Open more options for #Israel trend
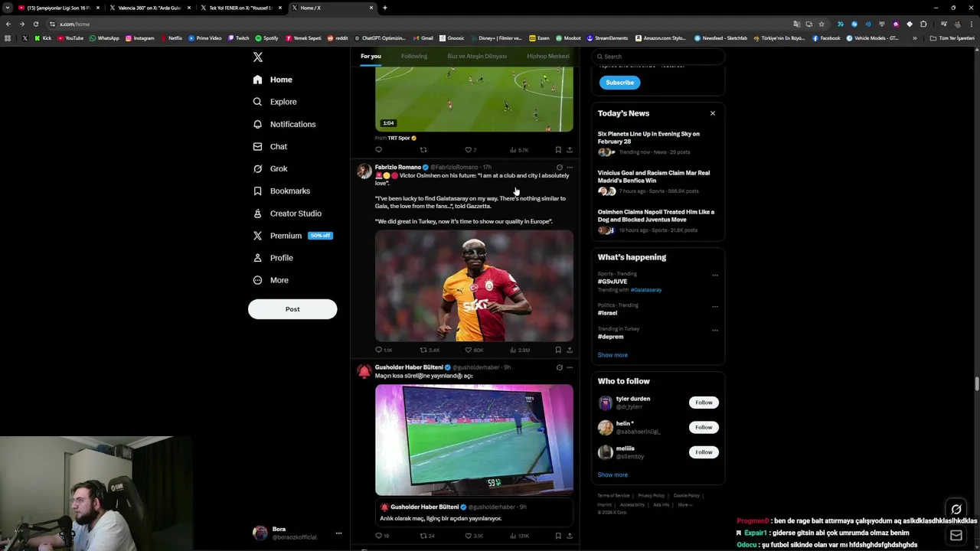Viewport: 980px width, 551px height. [x=715, y=306]
